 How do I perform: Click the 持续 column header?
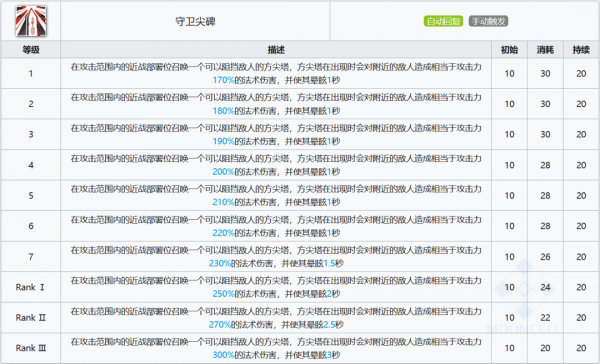point(581,50)
